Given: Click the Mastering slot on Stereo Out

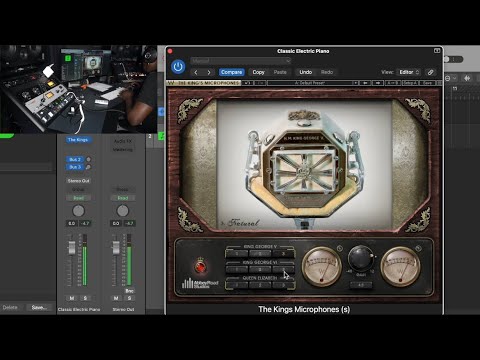Looking at the screenshot, I should pos(122,149).
